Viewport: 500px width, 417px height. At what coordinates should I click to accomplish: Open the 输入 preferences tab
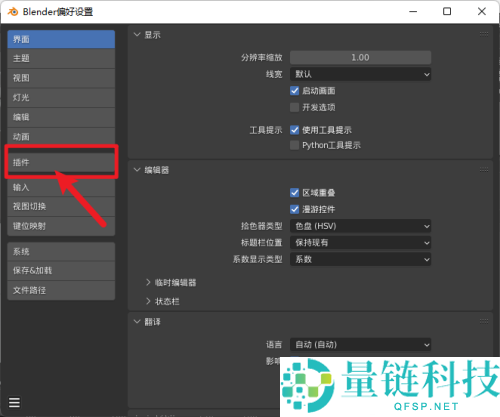click(61, 187)
